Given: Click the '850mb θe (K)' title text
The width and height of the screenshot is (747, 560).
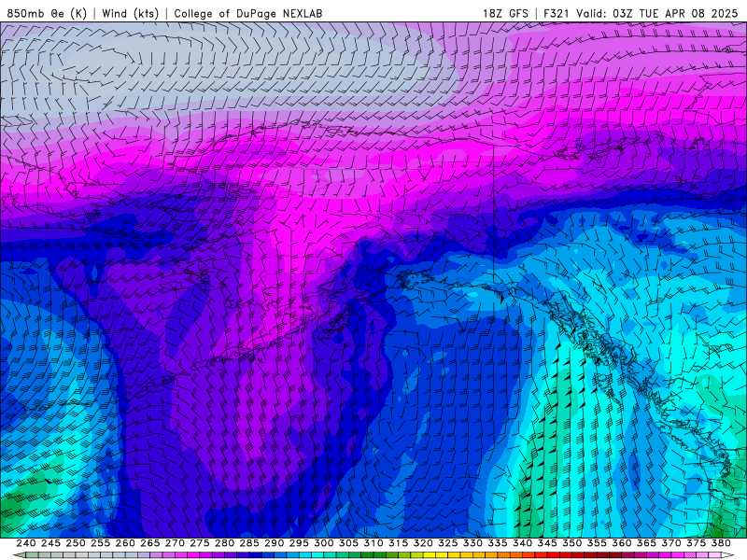Looking at the screenshot, I should click(47, 13).
